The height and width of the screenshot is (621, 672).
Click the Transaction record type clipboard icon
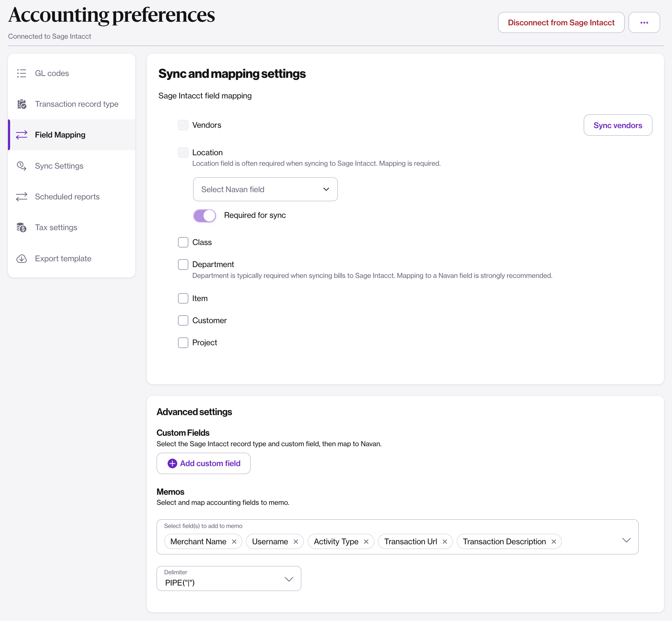tap(22, 104)
